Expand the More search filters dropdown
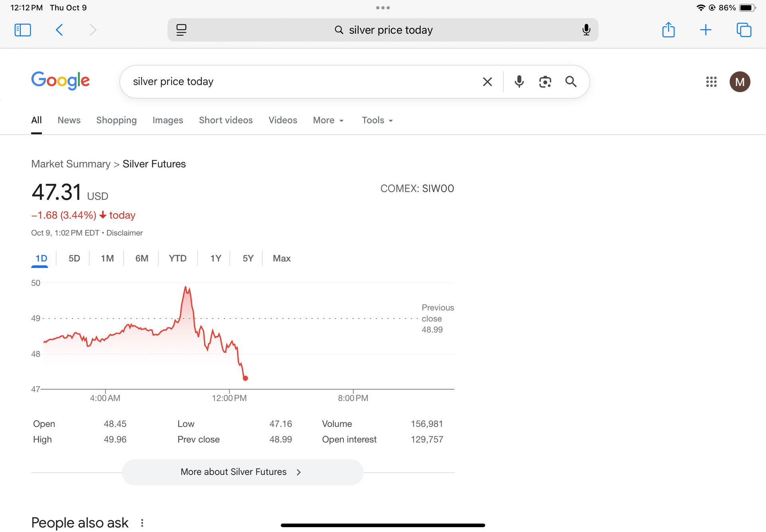The image size is (766, 532). [x=328, y=120]
